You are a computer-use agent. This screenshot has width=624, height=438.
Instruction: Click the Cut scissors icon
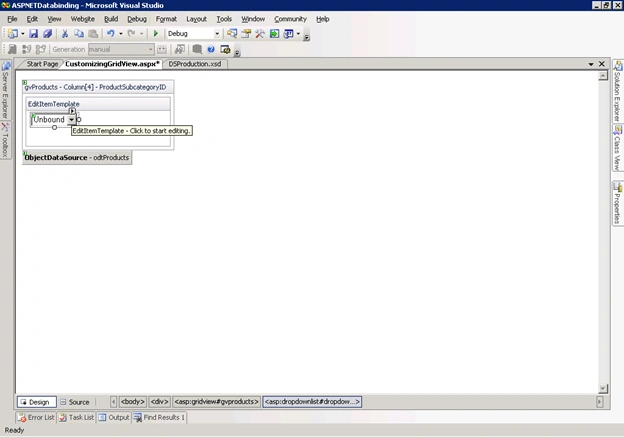[x=64, y=34]
